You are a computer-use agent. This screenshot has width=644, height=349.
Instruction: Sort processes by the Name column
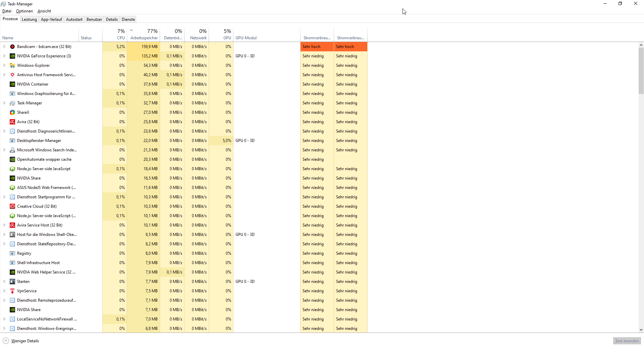(x=40, y=35)
